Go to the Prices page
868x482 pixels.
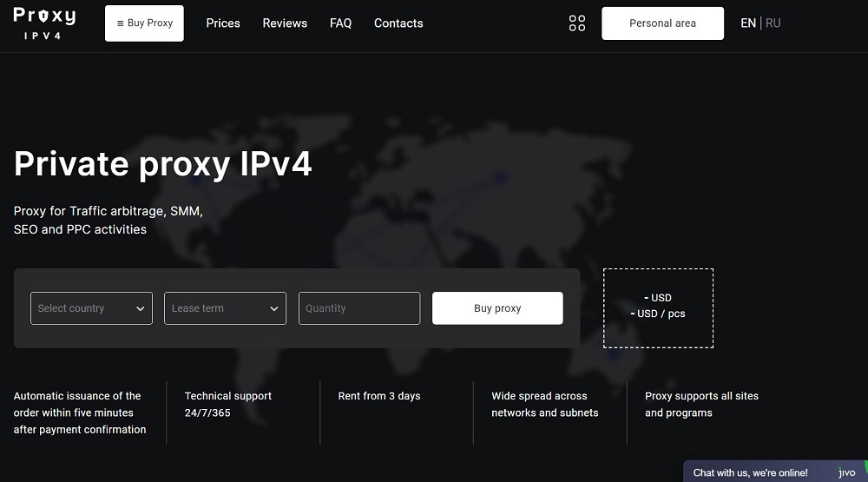pyautogui.click(x=223, y=23)
